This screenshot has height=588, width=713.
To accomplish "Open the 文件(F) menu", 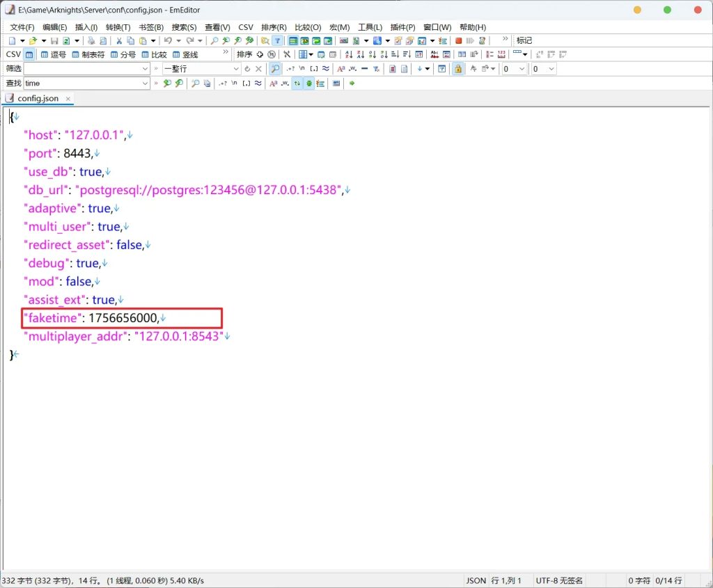I will pyautogui.click(x=22, y=27).
